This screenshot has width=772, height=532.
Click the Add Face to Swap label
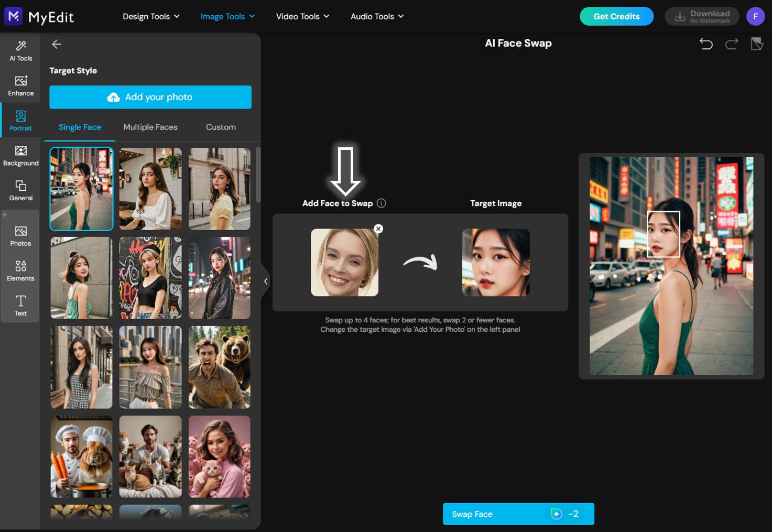tap(338, 203)
